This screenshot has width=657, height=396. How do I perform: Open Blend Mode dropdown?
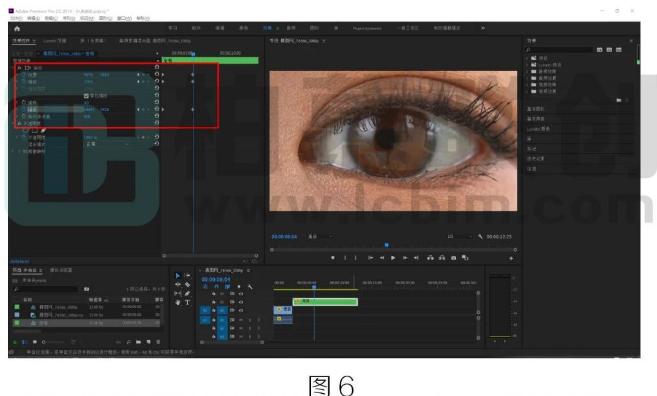(107, 144)
